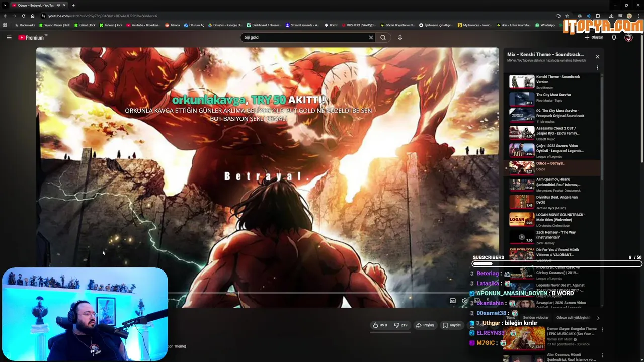
Task: Open the browser extensions puzzle icon
Action: click(x=598, y=16)
